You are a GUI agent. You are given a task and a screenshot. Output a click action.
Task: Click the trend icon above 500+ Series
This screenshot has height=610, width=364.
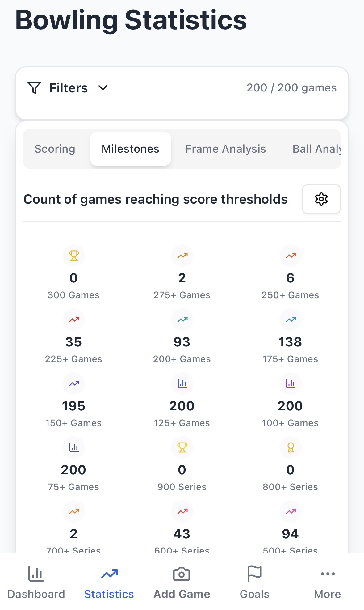point(290,511)
